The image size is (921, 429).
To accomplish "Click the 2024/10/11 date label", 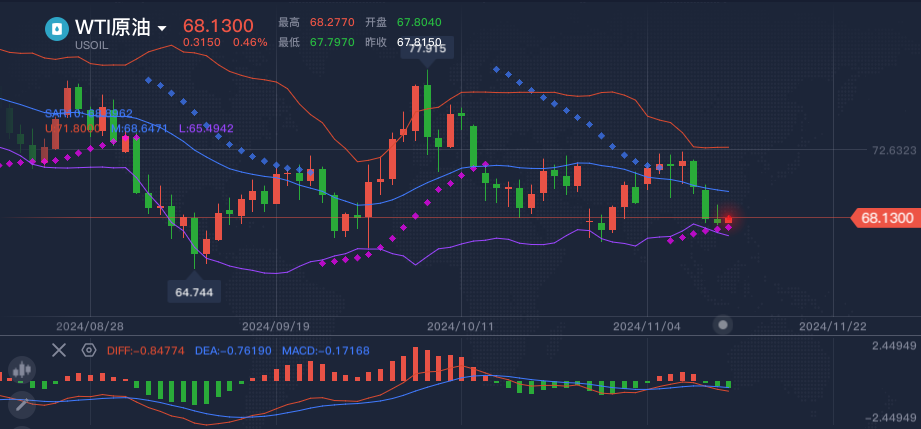I will point(461,326).
